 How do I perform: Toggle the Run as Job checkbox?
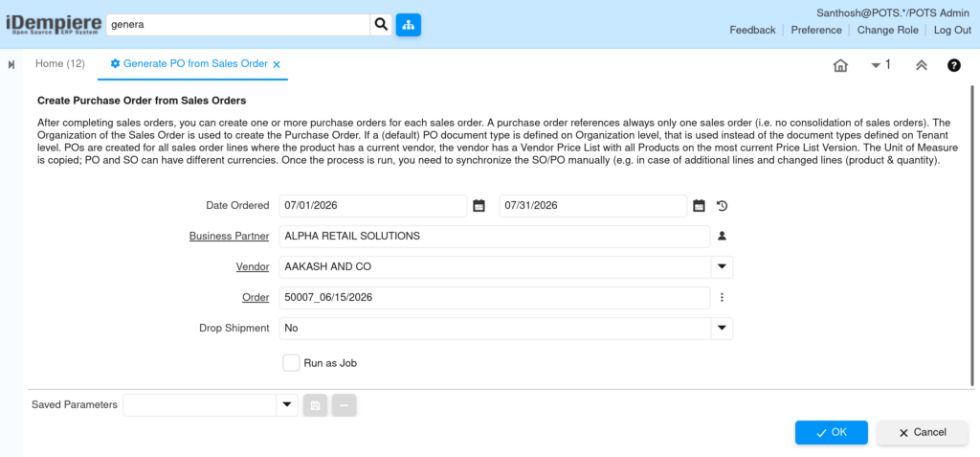291,362
